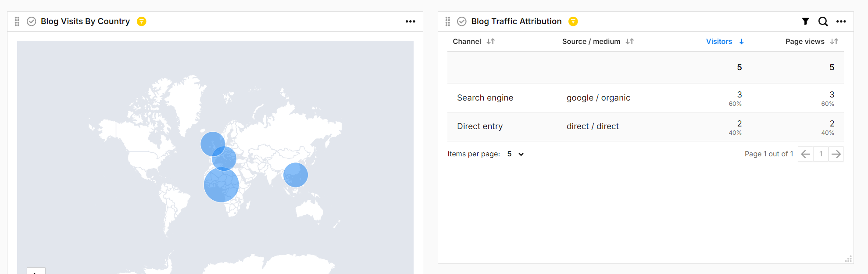Go to the next page with right arrow
The image size is (868, 274).
[836, 154]
